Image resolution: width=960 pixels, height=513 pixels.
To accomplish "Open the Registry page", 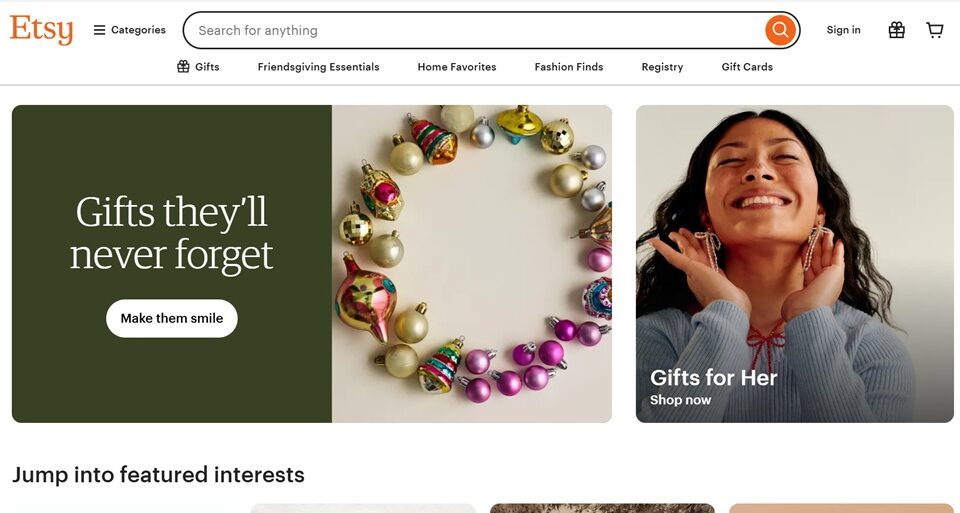I will (662, 67).
